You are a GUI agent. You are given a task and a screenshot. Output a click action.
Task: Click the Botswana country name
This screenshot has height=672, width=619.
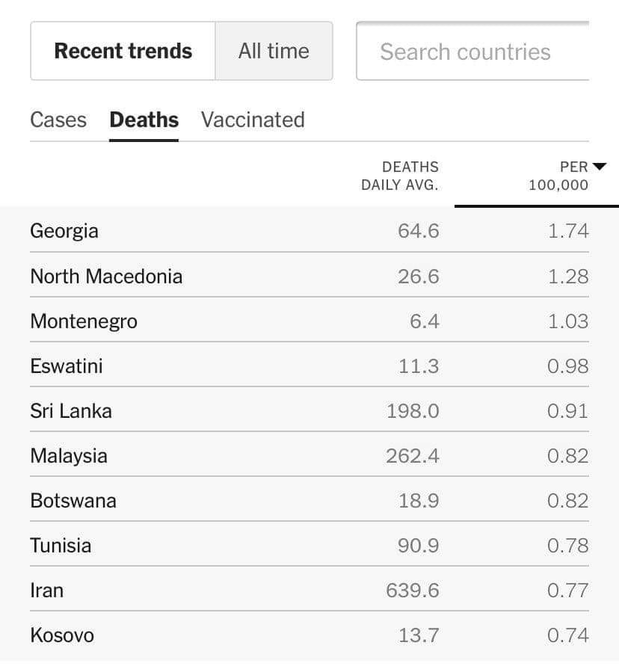click(73, 501)
